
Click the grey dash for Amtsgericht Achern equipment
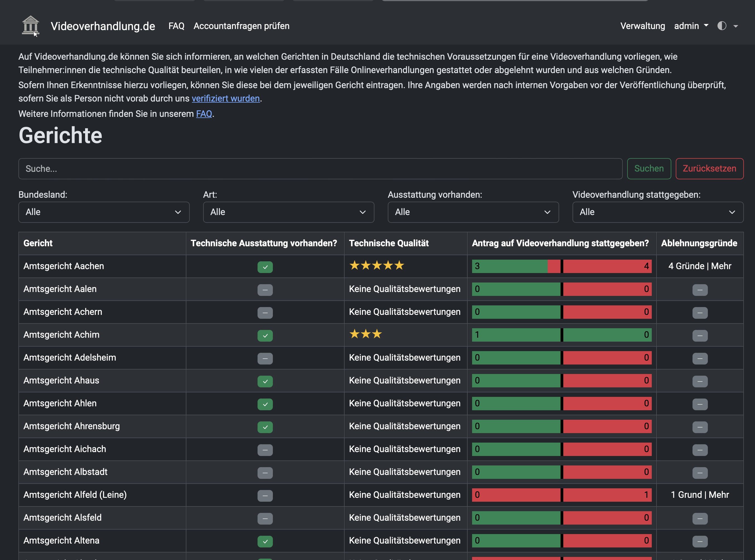265,313
